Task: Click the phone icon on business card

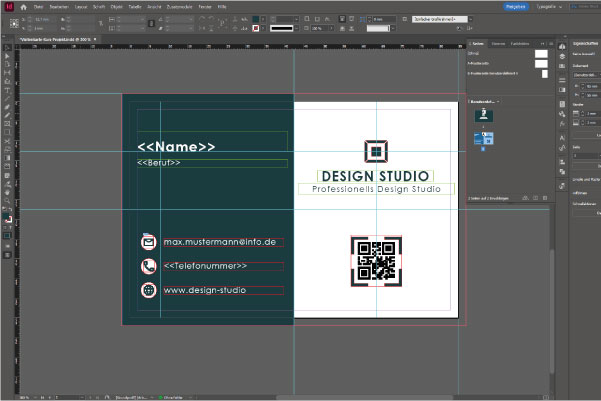Action: [x=148, y=266]
